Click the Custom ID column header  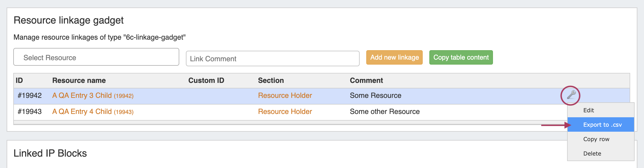coord(206,81)
